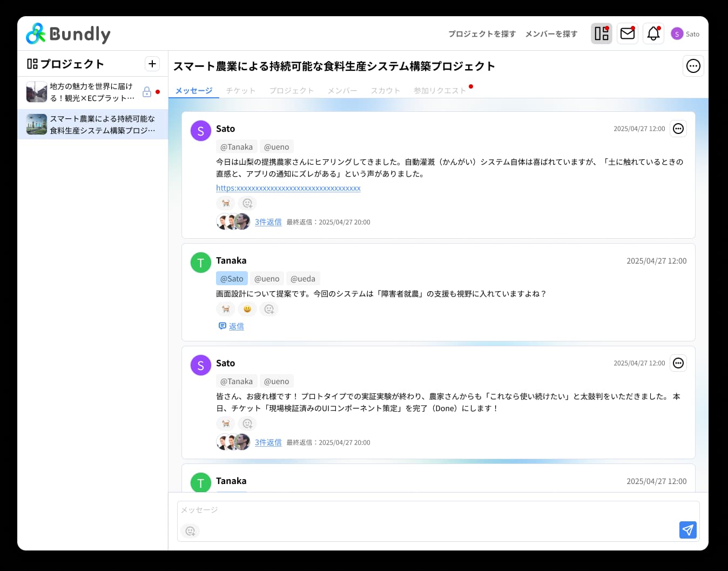Switch to プロジェクト tab
The image size is (728, 571).
point(292,90)
